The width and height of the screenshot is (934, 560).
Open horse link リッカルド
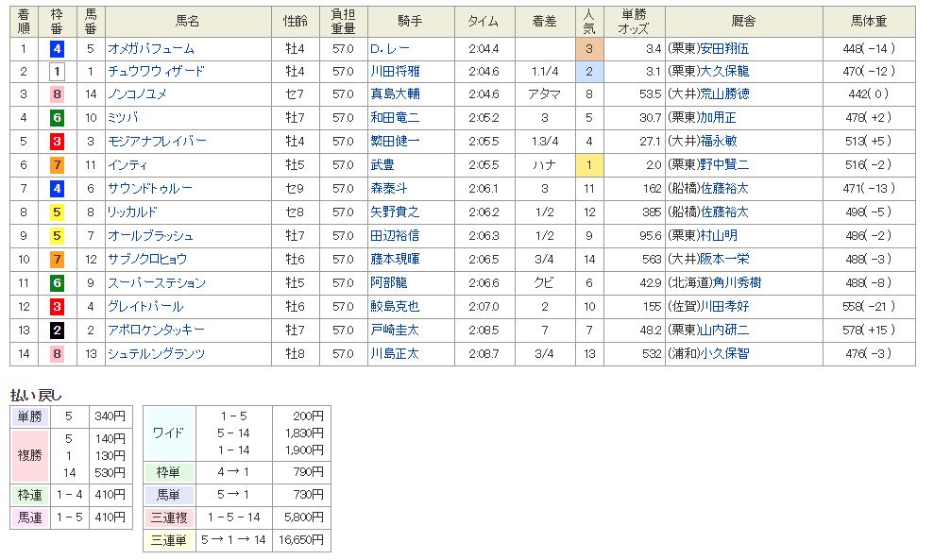point(132,212)
